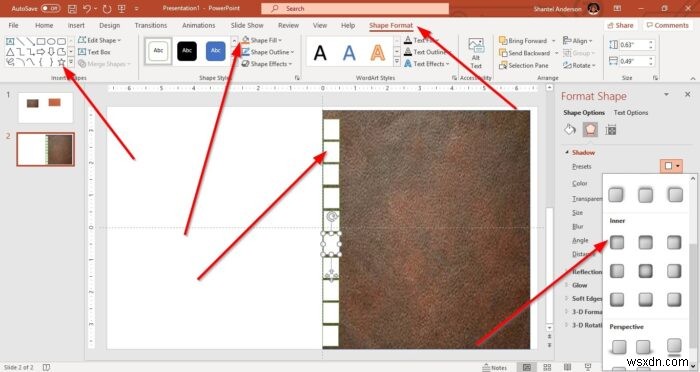This screenshot has height=372, width=700.
Task: Select the right arrow shape
Action: (41, 52)
